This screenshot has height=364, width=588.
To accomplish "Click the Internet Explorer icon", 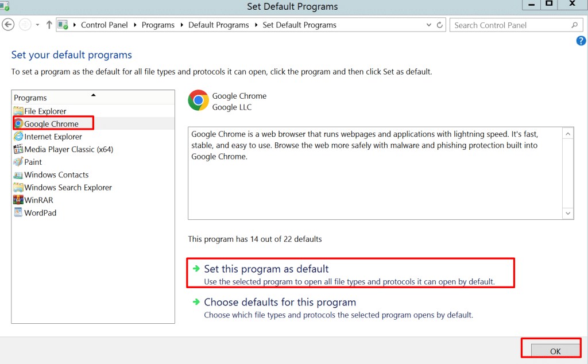I will (18, 137).
